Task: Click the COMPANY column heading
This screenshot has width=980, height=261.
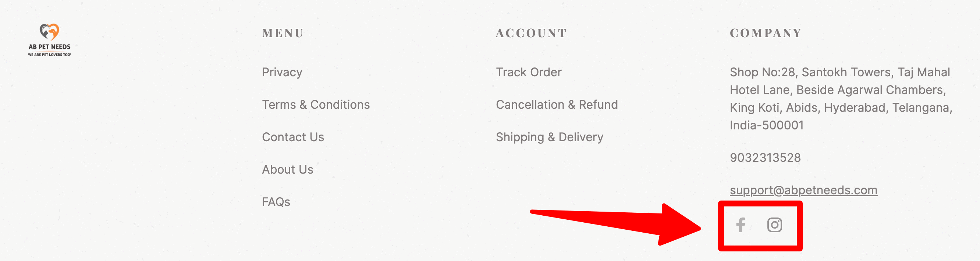Action: pyautogui.click(x=766, y=33)
